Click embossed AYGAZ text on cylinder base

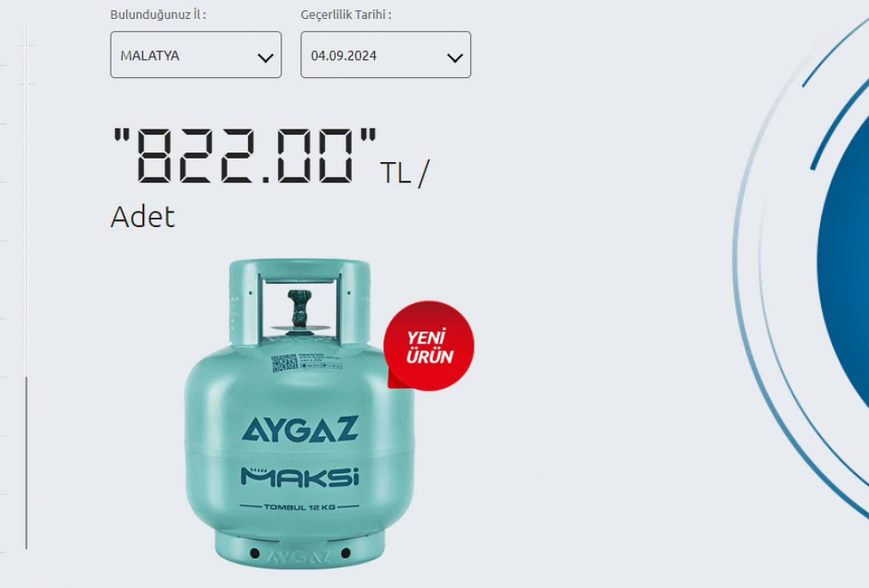[x=299, y=557]
